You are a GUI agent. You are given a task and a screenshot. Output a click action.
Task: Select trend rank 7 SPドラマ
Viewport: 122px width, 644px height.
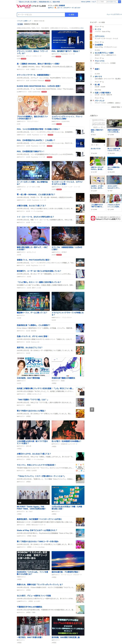pyautogui.click(x=98, y=77)
